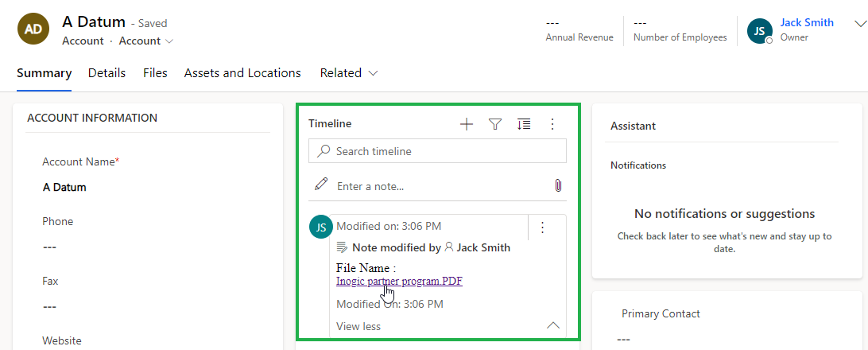Viewport: 868px width, 350px height.
Task: Switch to the Details tab
Action: [107, 73]
